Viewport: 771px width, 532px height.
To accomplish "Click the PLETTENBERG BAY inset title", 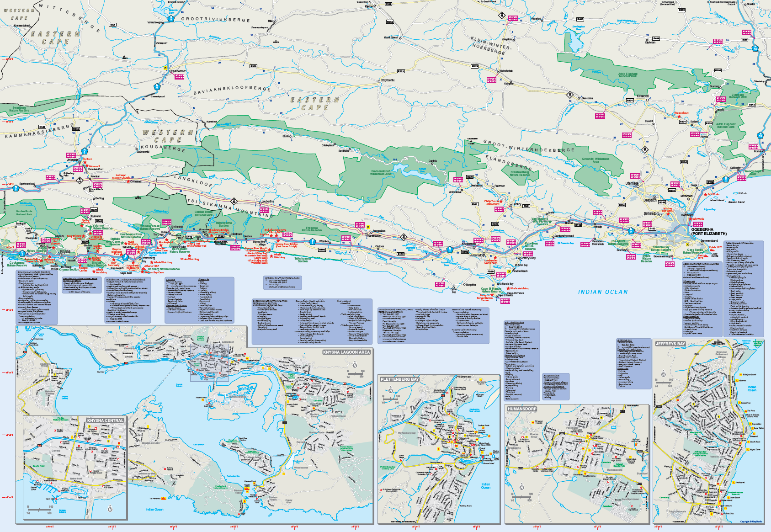I will (x=399, y=379).
